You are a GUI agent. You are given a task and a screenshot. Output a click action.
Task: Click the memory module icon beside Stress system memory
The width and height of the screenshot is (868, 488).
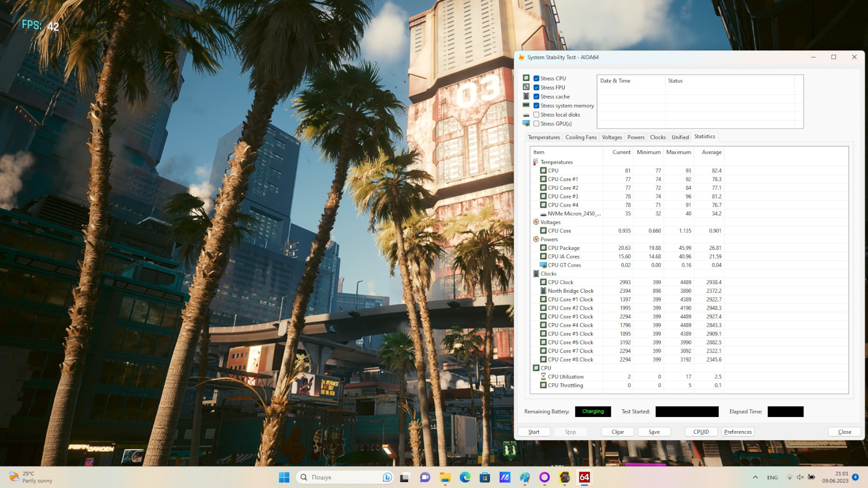click(526, 105)
